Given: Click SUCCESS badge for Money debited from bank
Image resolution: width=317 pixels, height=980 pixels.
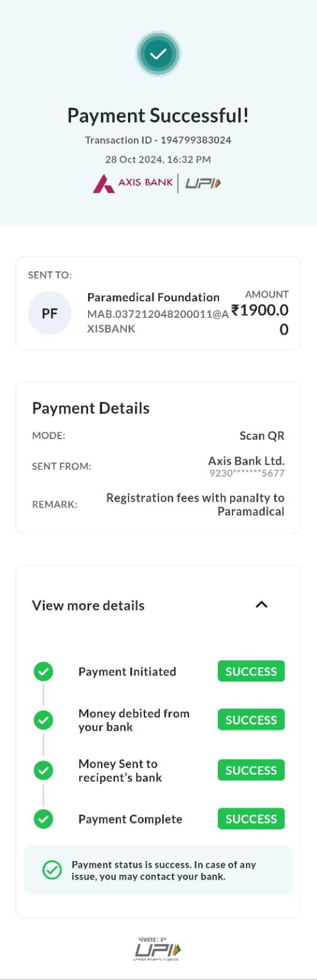Looking at the screenshot, I should coord(251,720).
